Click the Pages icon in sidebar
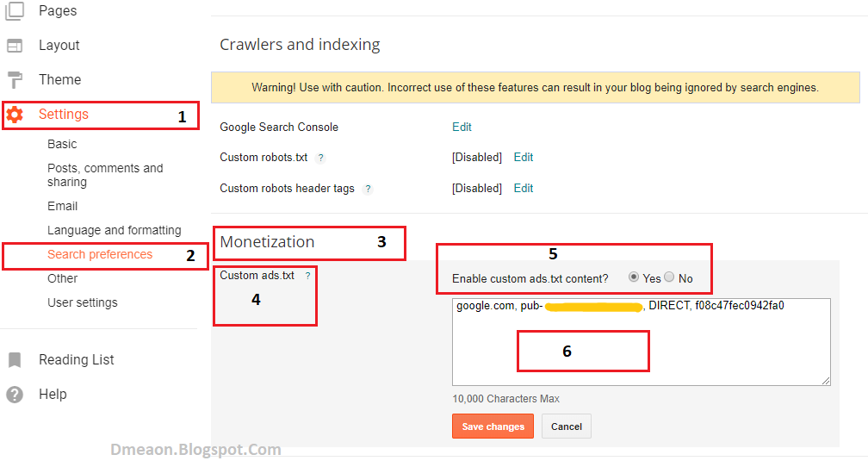The image size is (868, 467). tap(15, 10)
